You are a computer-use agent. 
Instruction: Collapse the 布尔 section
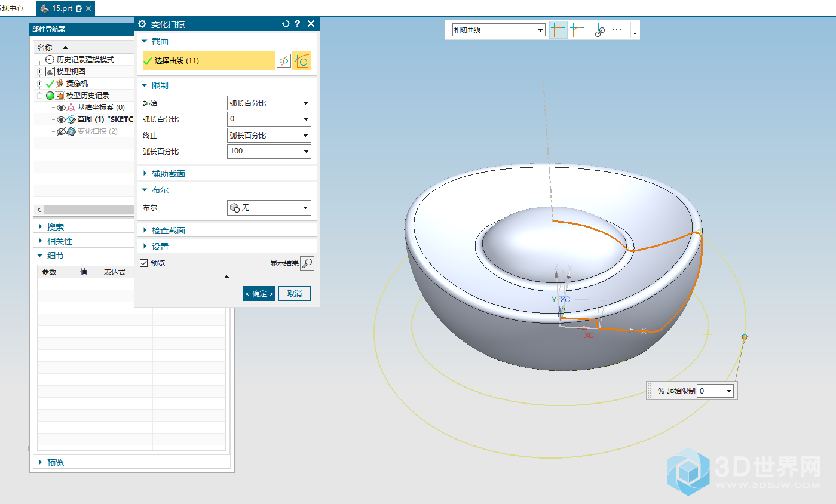[145, 190]
